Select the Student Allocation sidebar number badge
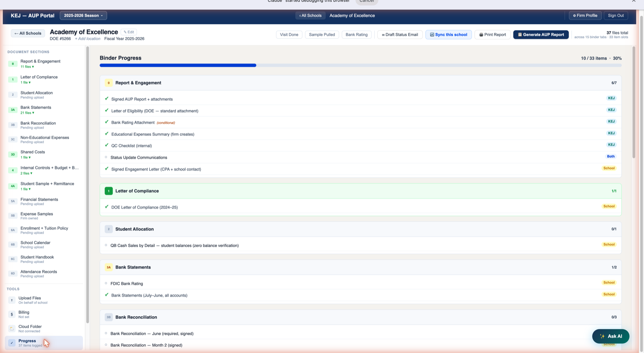Image resolution: width=644 pixels, height=353 pixels. tap(13, 95)
